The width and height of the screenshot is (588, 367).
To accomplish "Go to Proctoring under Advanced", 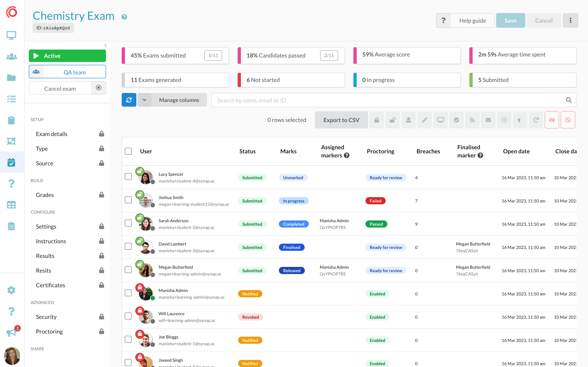I will pyautogui.click(x=49, y=331).
